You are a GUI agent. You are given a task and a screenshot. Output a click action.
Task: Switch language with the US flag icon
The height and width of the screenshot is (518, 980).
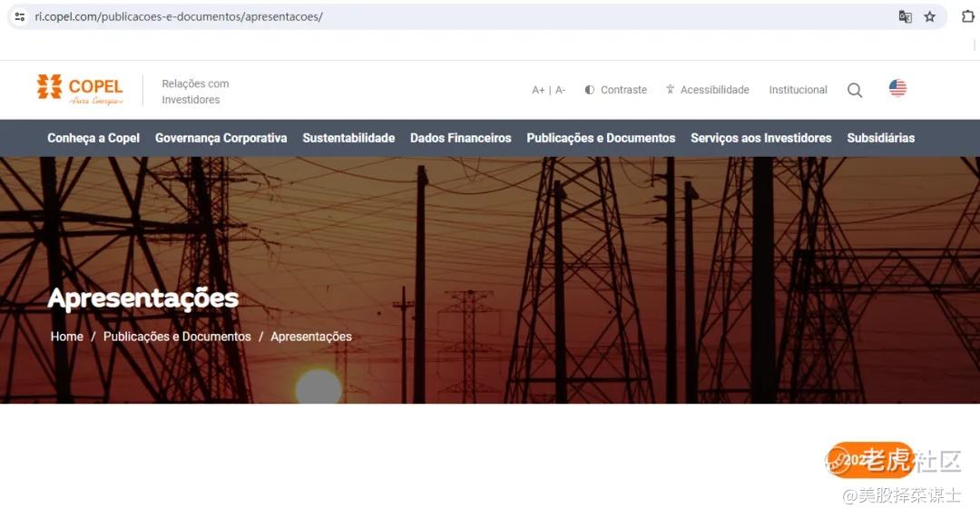(897, 89)
